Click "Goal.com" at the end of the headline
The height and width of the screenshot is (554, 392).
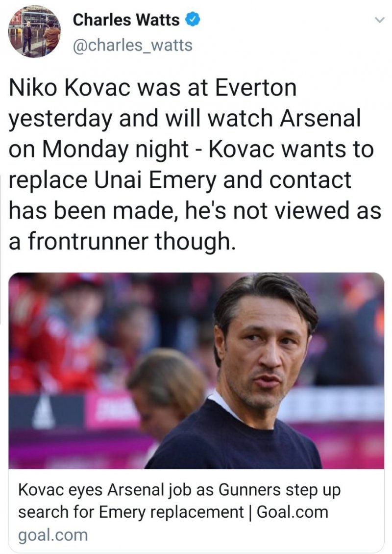point(292,512)
